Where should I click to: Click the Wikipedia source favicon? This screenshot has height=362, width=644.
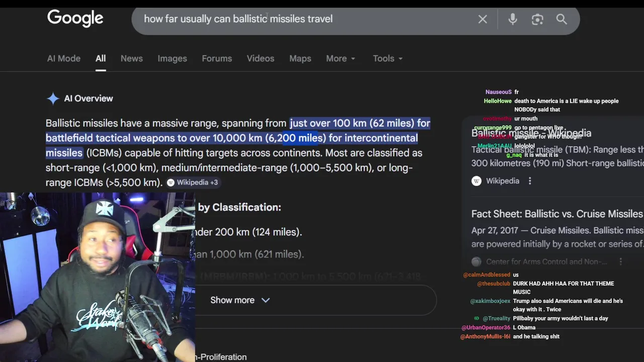point(476,181)
